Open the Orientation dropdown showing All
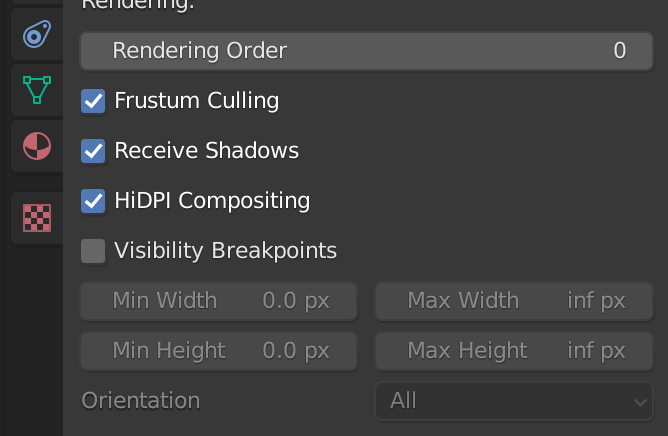The image size is (668, 436). (x=514, y=401)
